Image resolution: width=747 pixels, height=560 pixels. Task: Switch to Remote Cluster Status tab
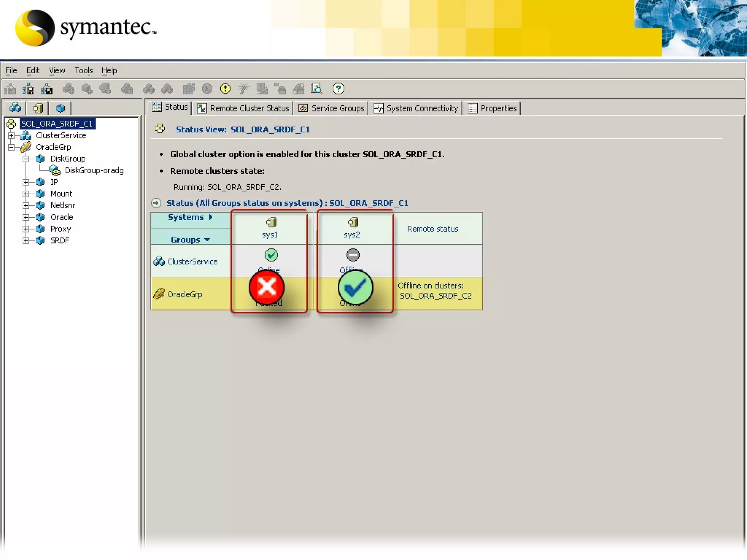(x=243, y=108)
